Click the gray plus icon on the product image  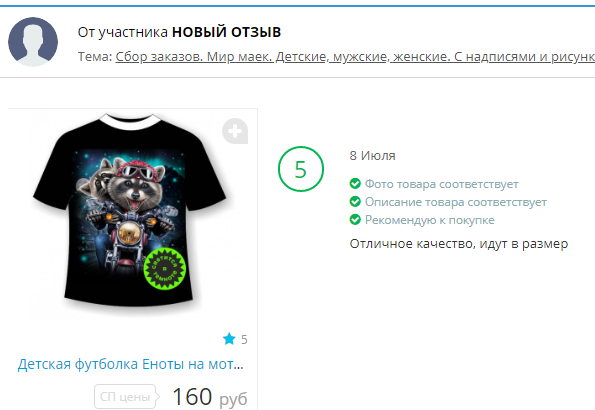pyautogui.click(x=235, y=131)
